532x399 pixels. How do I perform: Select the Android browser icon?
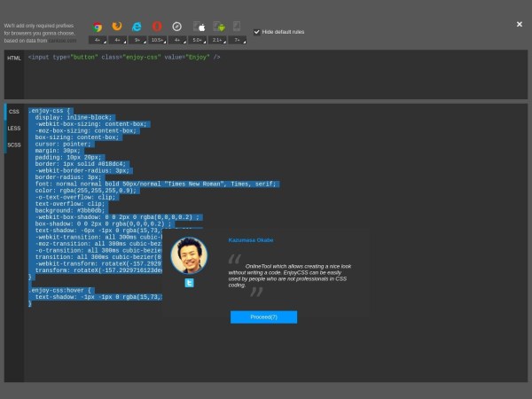[x=217, y=27]
